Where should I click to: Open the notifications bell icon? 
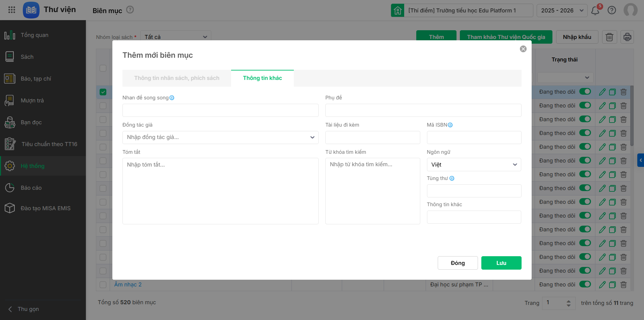click(x=595, y=10)
